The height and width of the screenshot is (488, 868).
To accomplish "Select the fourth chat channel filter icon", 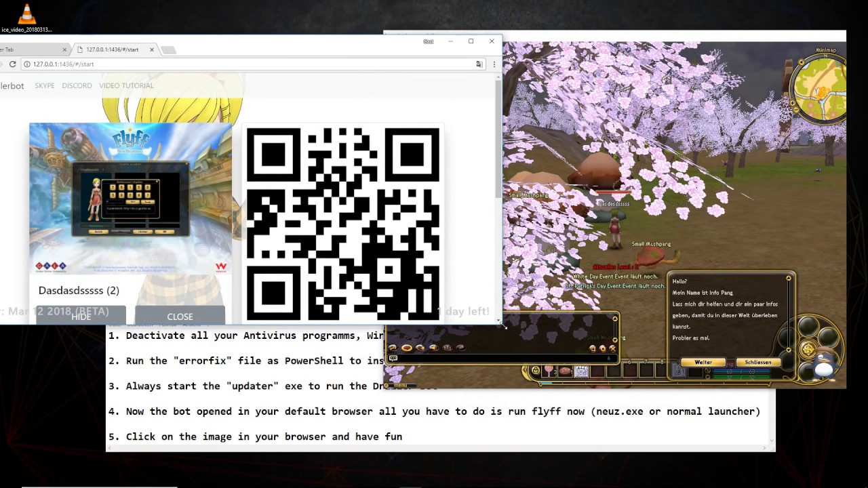I will click(x=433, y=348).
